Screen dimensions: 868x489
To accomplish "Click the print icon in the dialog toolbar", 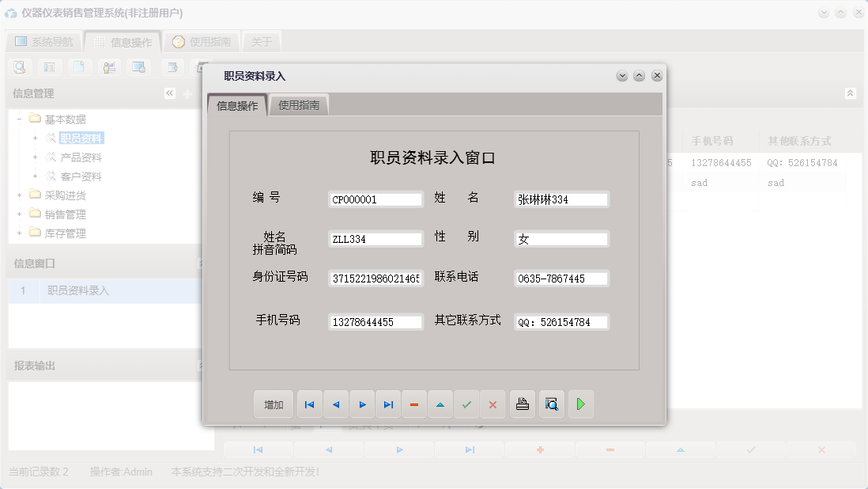I will tap(523, 404).
